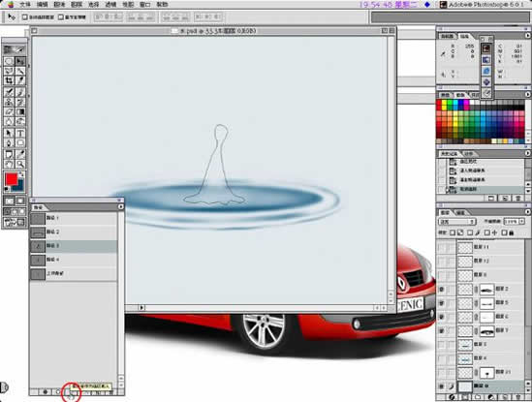Select the Eraser tool
The width and height of the screenshot is (532, 402).
point(9,111)
